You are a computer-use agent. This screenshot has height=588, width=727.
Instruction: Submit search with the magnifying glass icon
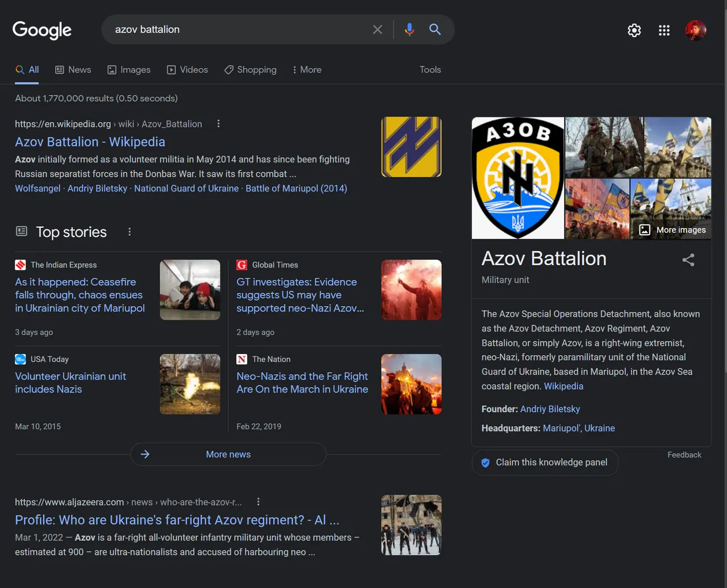coord(435,30)
